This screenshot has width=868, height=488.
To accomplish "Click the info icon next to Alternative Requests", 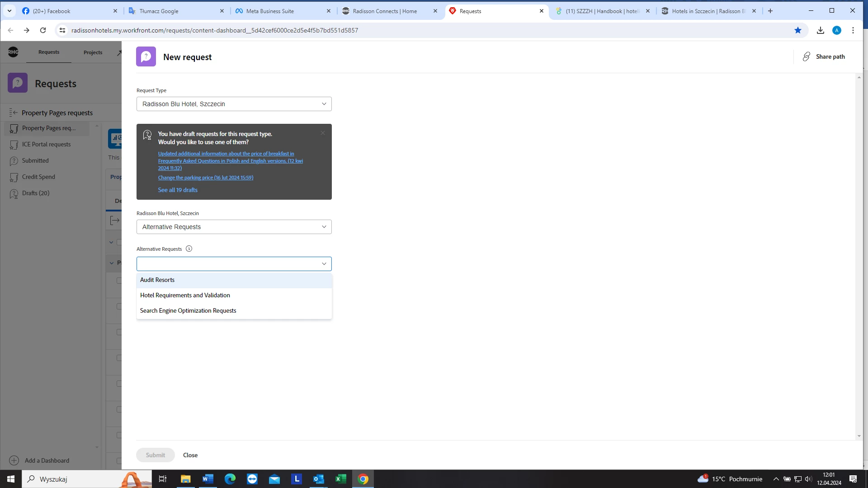I will [189, 249].
